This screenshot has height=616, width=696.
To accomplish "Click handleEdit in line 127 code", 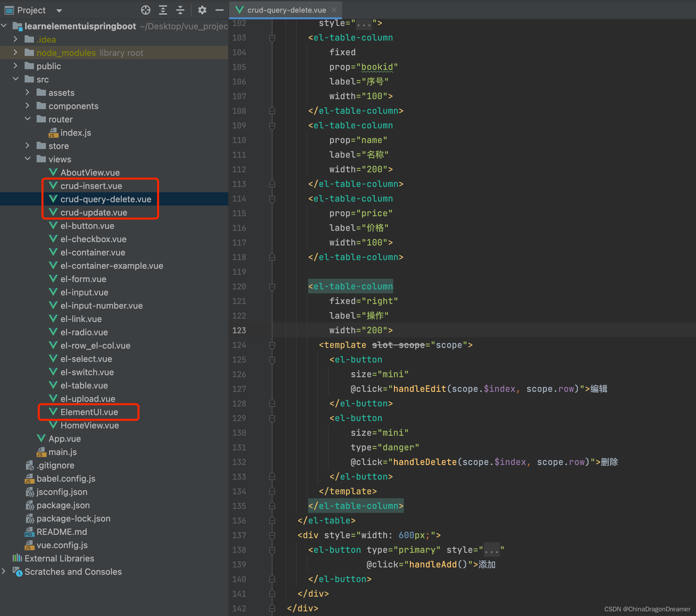I will coord(420,388).
